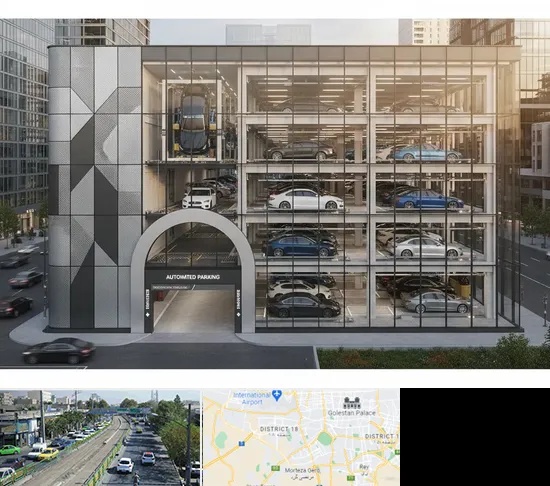Click the Golestan Palace map label
This screenshot has width=550, height=486.
pos(351,413)
